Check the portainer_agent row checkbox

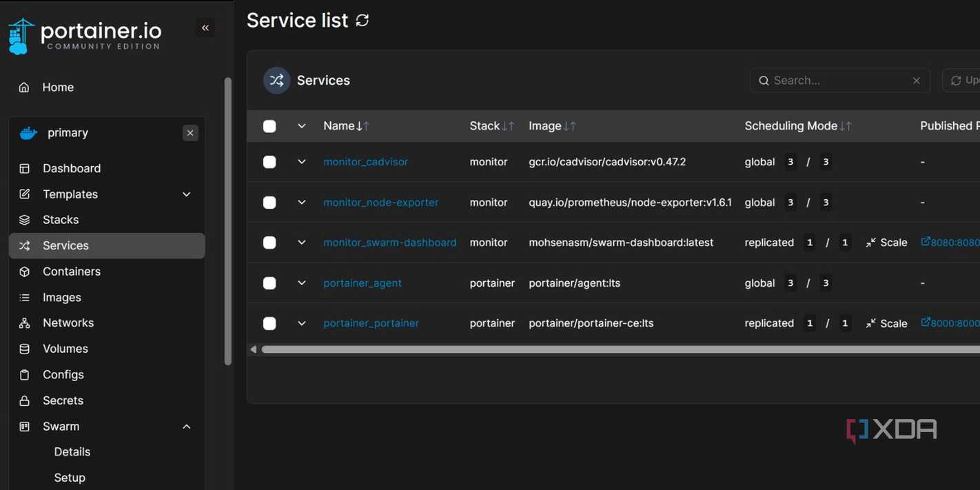(269, 283)
